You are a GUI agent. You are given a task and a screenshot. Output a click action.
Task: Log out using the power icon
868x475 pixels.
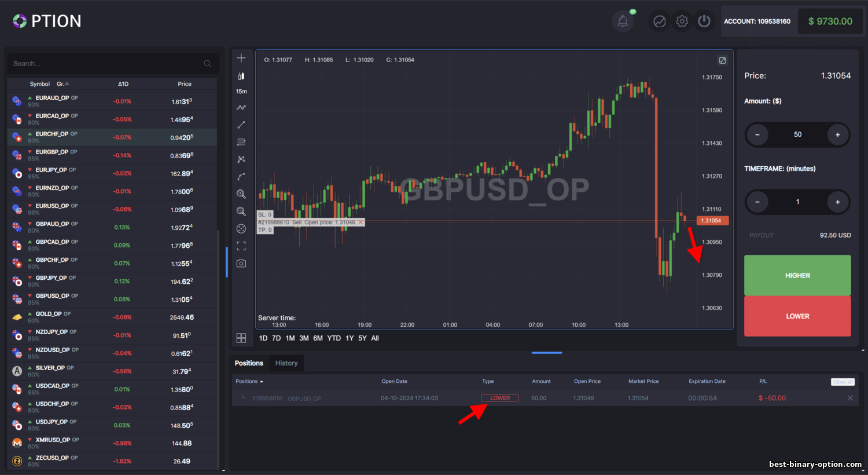click(704, 21)
